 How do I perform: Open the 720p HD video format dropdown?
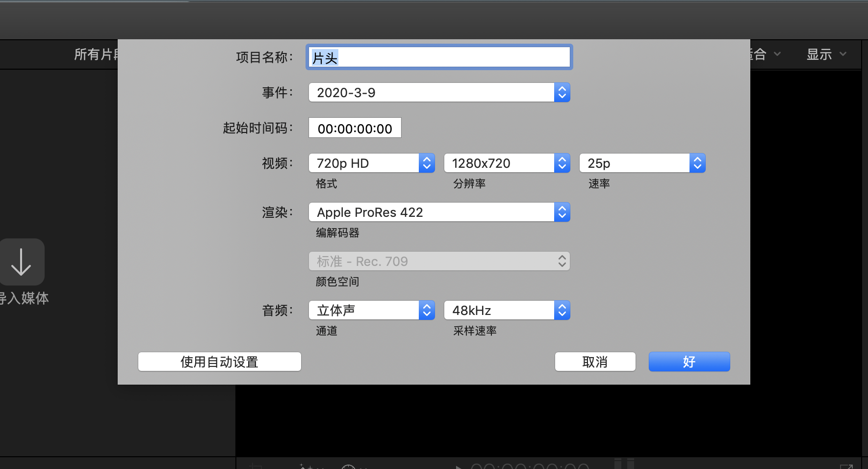point(364,163)
